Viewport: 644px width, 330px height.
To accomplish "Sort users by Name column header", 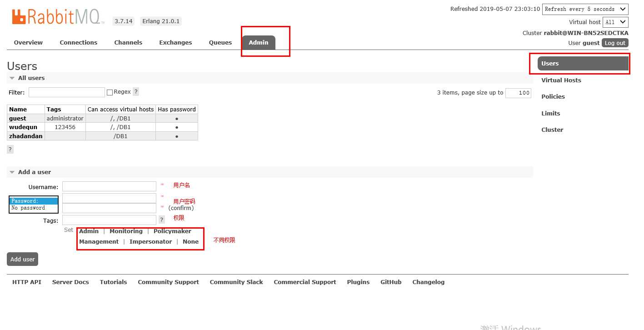I will pos(26,110).
